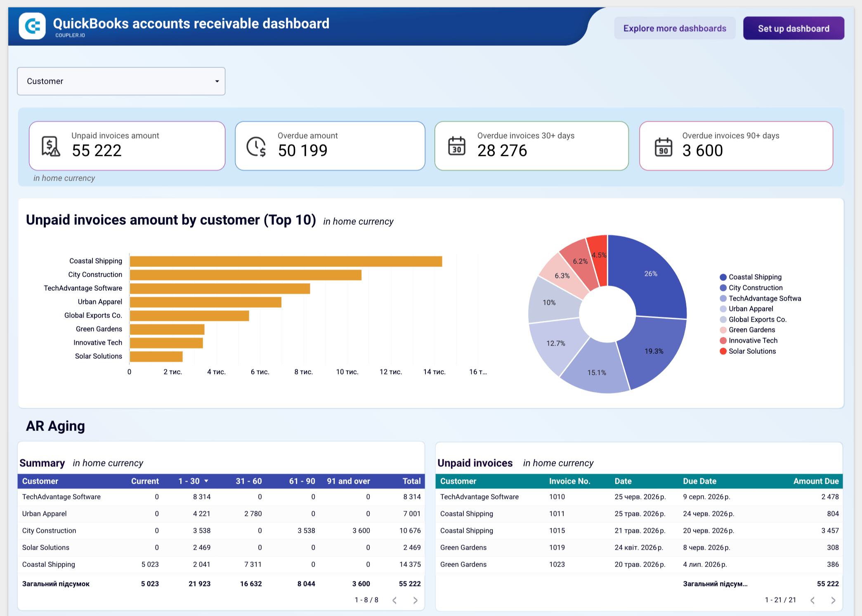
Task: Click the 14 375 total for Coastal Shipping
Action: tap(410, 564)
